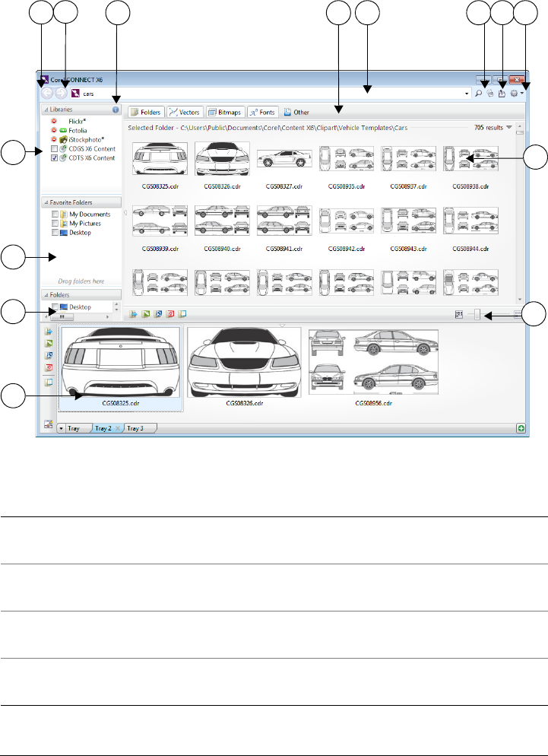Click the search box containing cars
This screenshot has width=548, height=756.
pyautogui.click(x=271, y=94)
